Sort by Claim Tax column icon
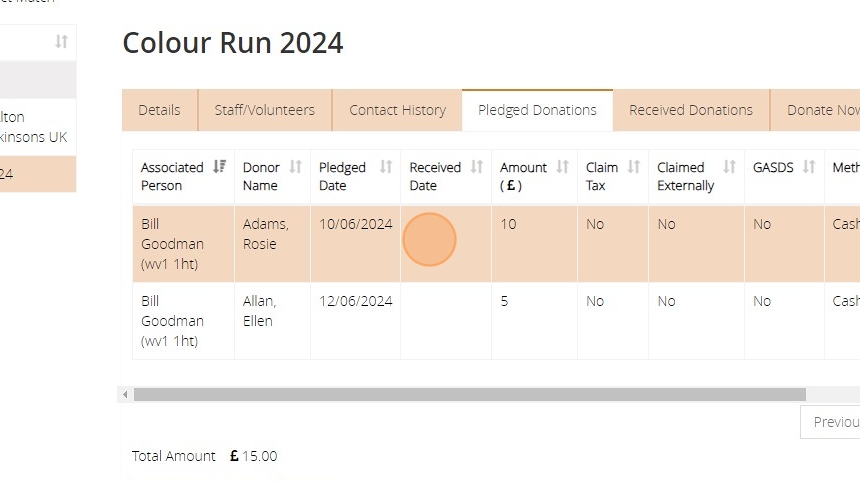This screenshot has width=860, height=481. tap(633, 167)
